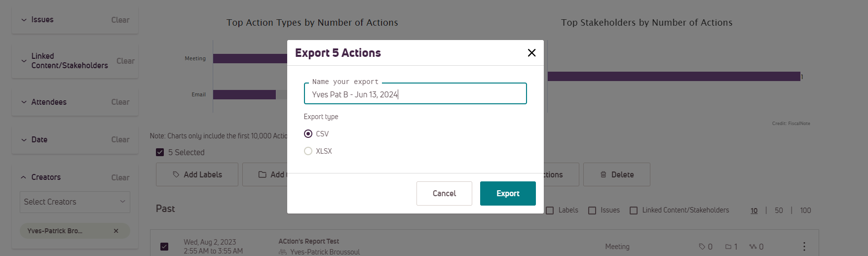Screen dimensions: 868x256
Task: Click the folder count icon in row
Action: 728,247
